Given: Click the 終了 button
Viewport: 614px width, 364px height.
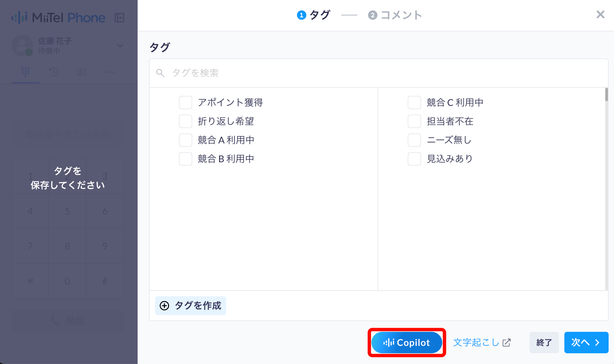Looking at the screenshot, I should 544,343.
